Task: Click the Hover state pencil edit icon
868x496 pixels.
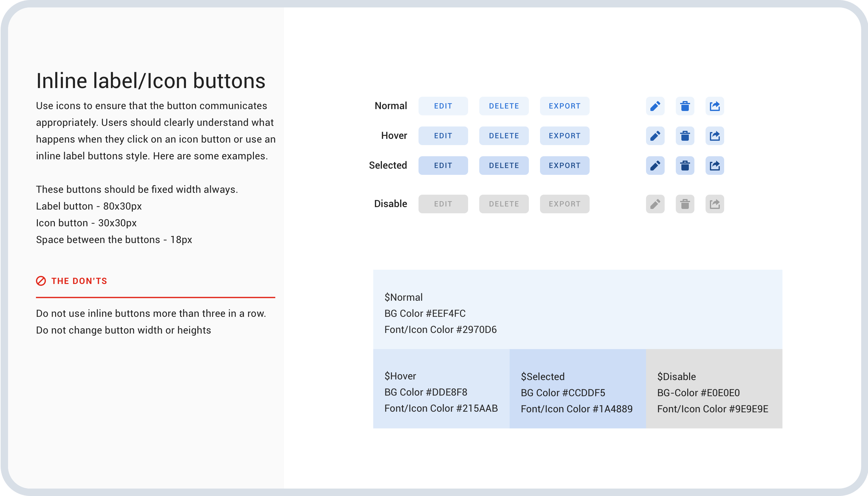Action: (x=655, y=135)
